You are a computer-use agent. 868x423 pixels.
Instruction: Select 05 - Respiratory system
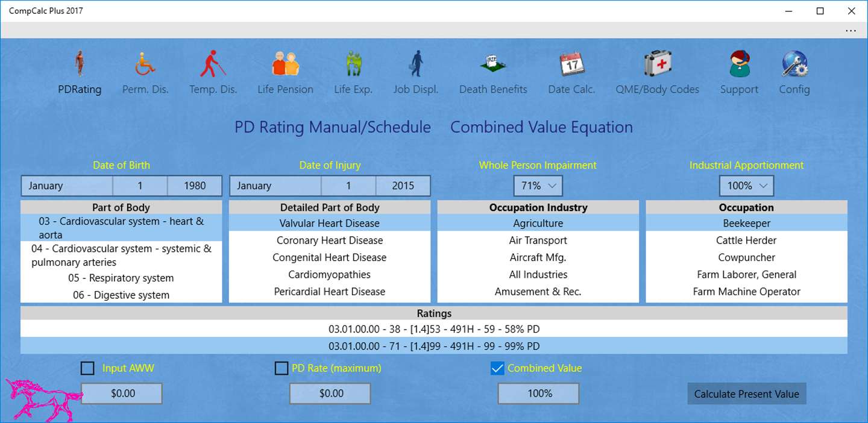121,278
